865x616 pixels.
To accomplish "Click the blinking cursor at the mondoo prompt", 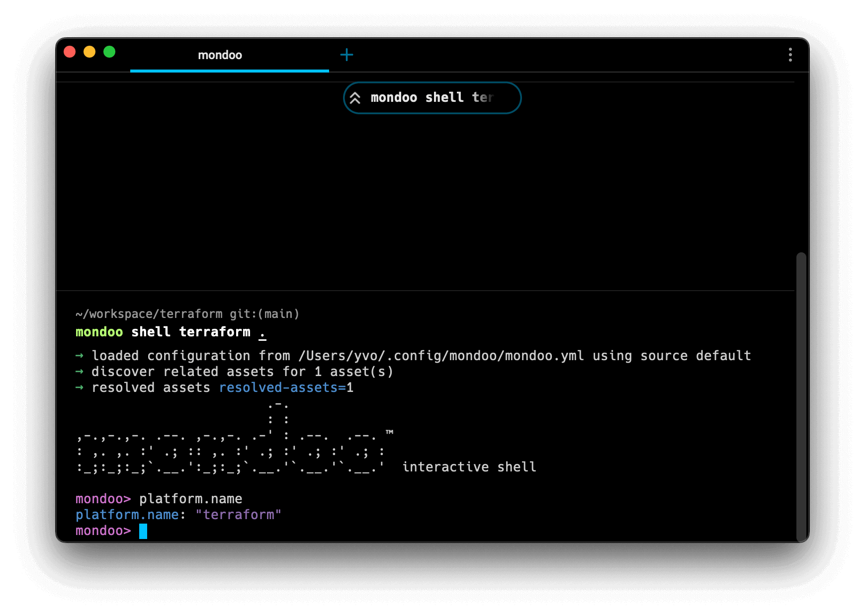I will click(x=143, y=531).
